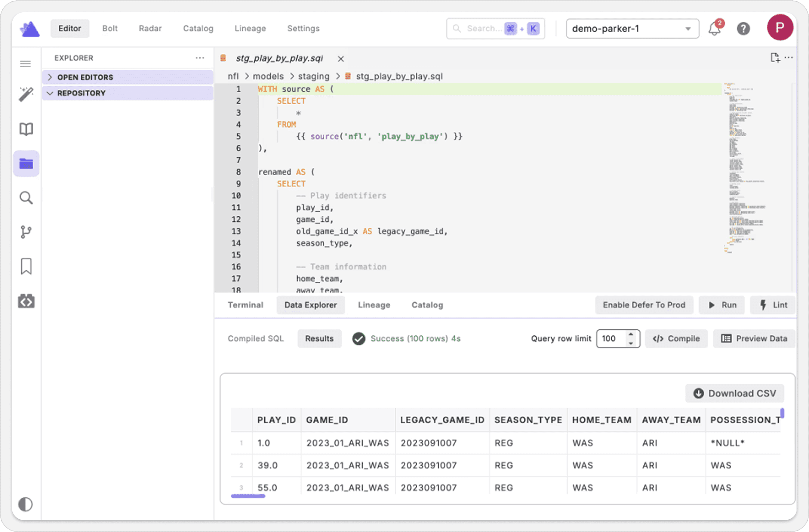This screenshot has width=809, height=532.
Task: Open the help question mark icon
Action: click(x=743, y=29)
